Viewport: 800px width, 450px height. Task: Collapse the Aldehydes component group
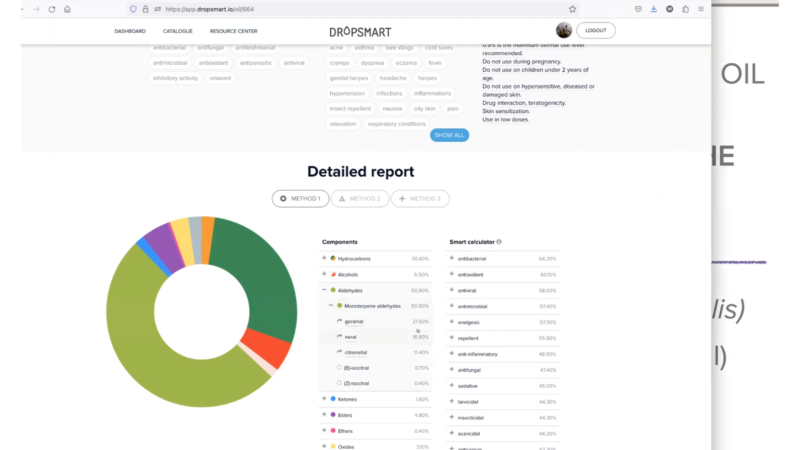click(x=324, y=290)
